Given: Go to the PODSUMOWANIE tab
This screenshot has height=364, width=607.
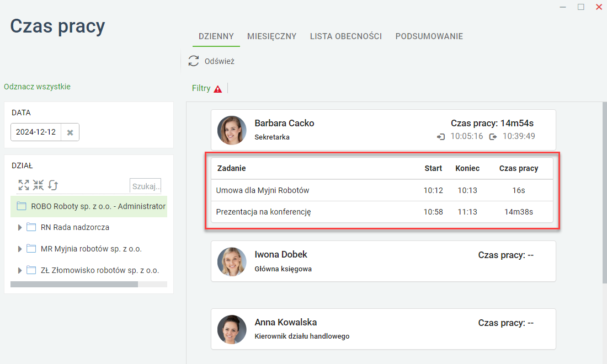Looking at the screenshot, I should pyautogui.click(x=429, y=36).
